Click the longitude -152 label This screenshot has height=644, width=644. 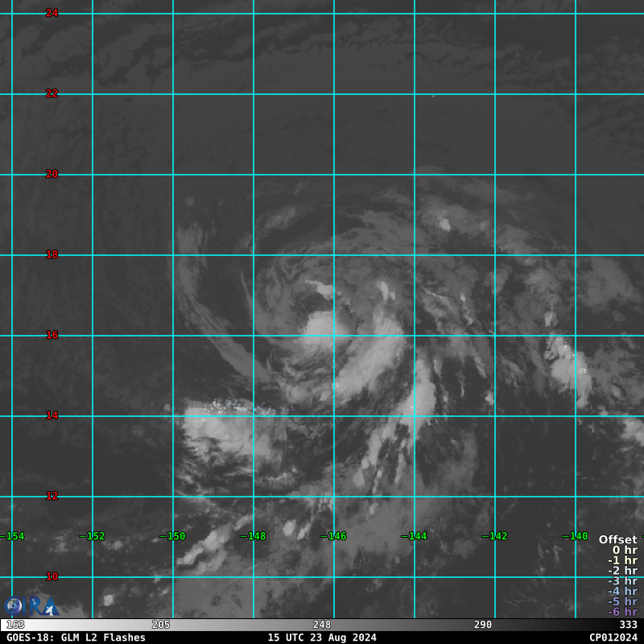pyautogui.click(x=92, y=536)
